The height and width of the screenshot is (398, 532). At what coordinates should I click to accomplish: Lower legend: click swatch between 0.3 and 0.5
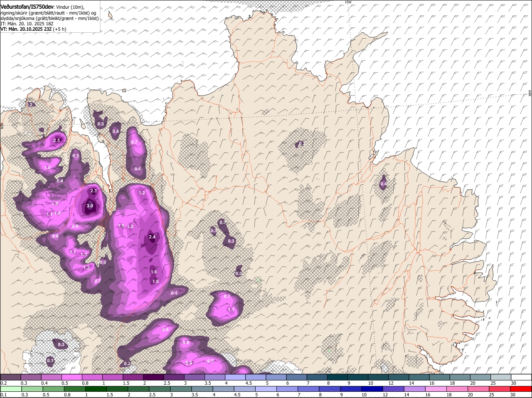(32, 389)
